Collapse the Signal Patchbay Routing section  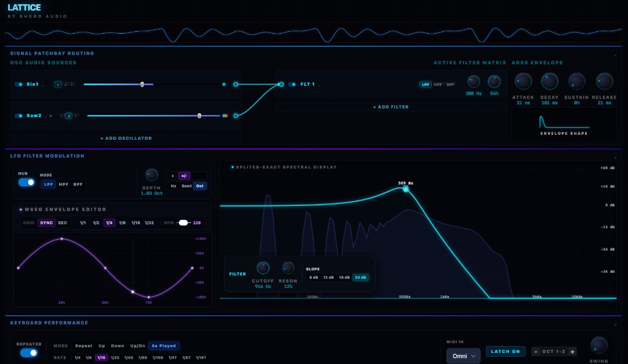[616, 55]
